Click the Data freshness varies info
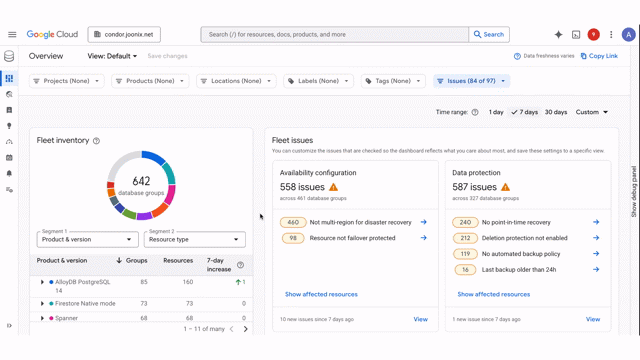640x360 pixels. [x=544, y=56]
